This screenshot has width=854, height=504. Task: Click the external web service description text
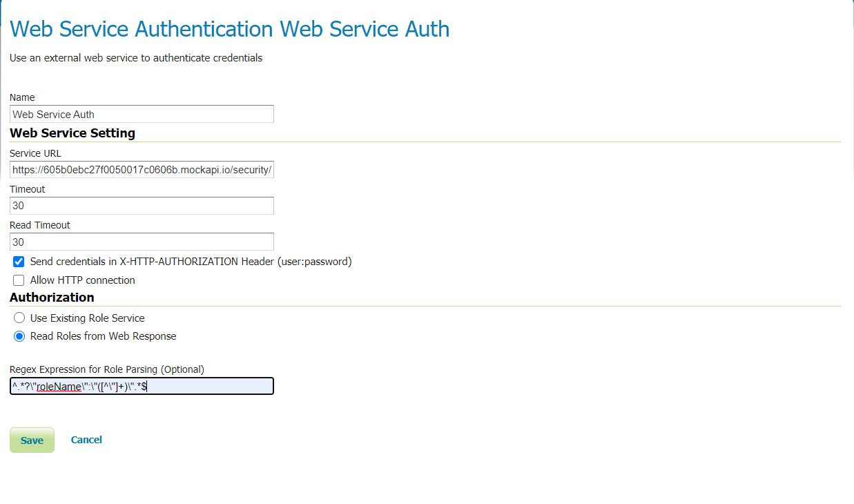tap(136, 58)
